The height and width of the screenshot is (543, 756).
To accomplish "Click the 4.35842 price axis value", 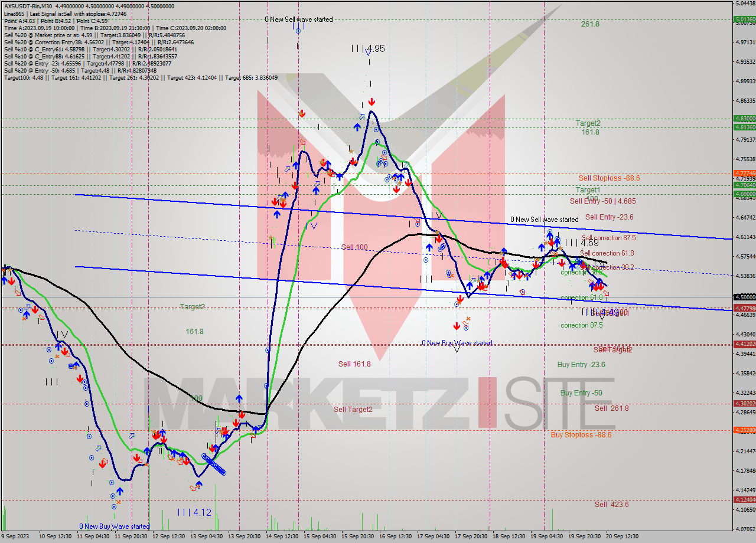I will [x=745, y=373].
